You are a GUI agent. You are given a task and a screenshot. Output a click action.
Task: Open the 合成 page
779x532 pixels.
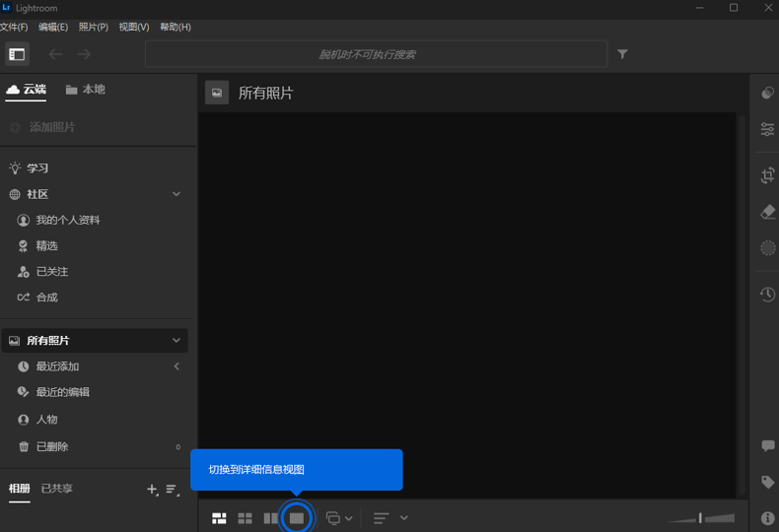(x=37, y=298)
